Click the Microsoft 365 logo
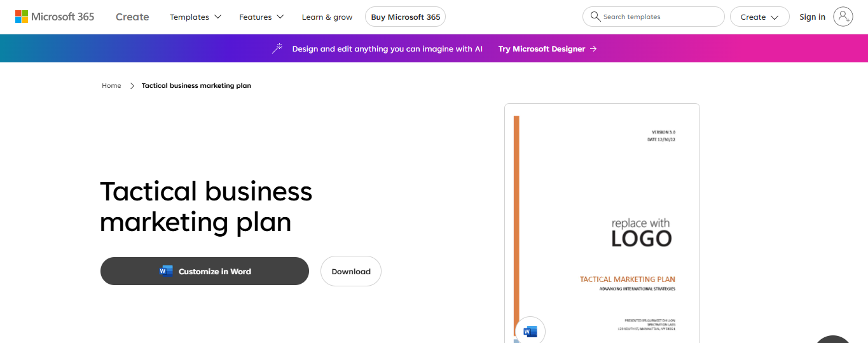Image resolution: width=868 pixels, height=343 pixels. click(x=55, y=17)
